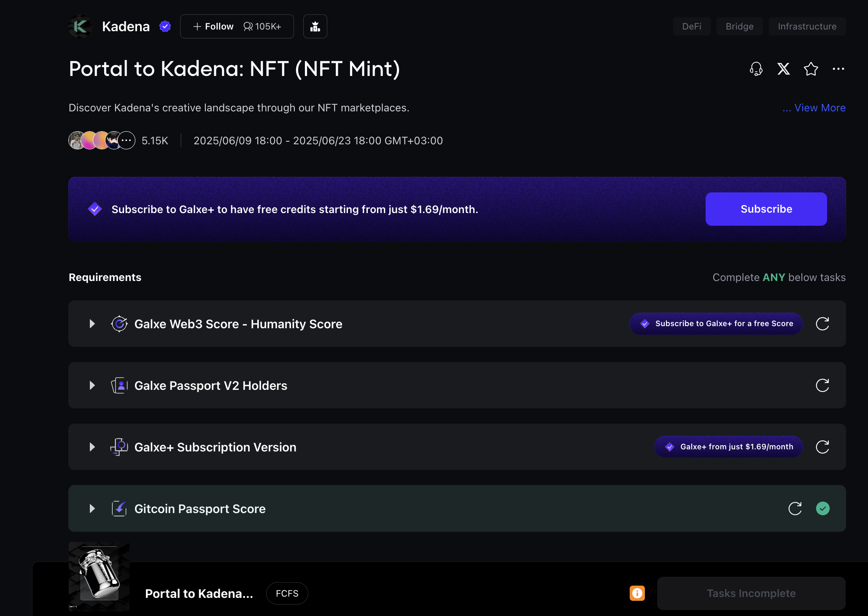Click Galxe+ from just $1.69/month pill
Viewport: 868px width, 616px height.
point(728,447)
